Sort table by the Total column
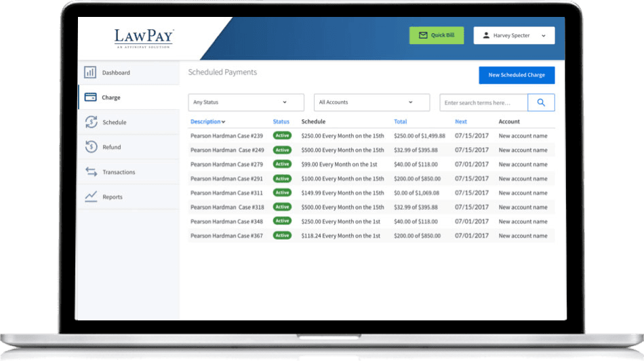 click(x=400, y=121)
